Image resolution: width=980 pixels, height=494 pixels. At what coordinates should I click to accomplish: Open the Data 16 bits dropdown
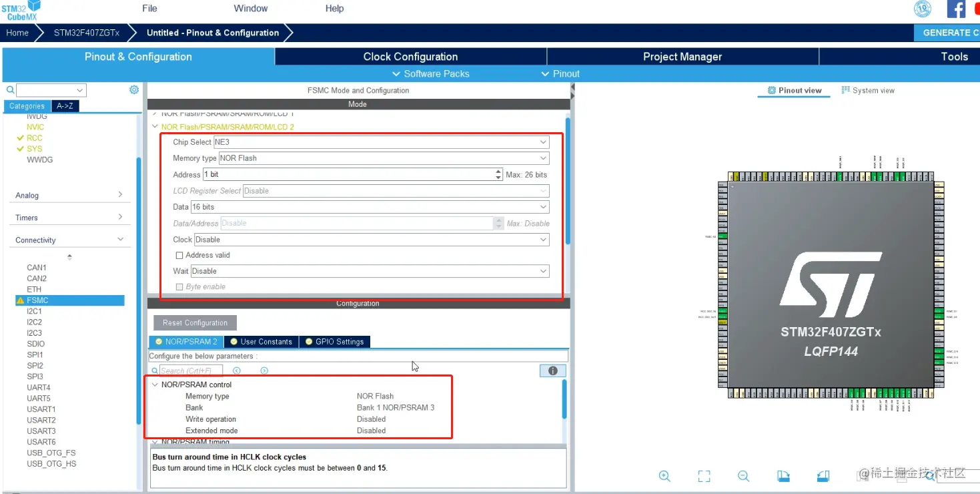[x=370, y=207]
